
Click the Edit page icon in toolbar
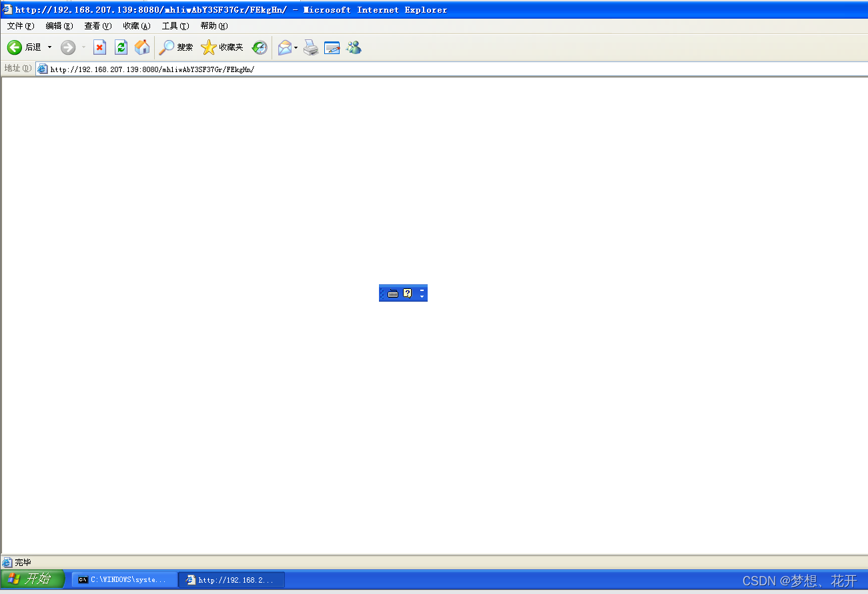pos(332,47)
